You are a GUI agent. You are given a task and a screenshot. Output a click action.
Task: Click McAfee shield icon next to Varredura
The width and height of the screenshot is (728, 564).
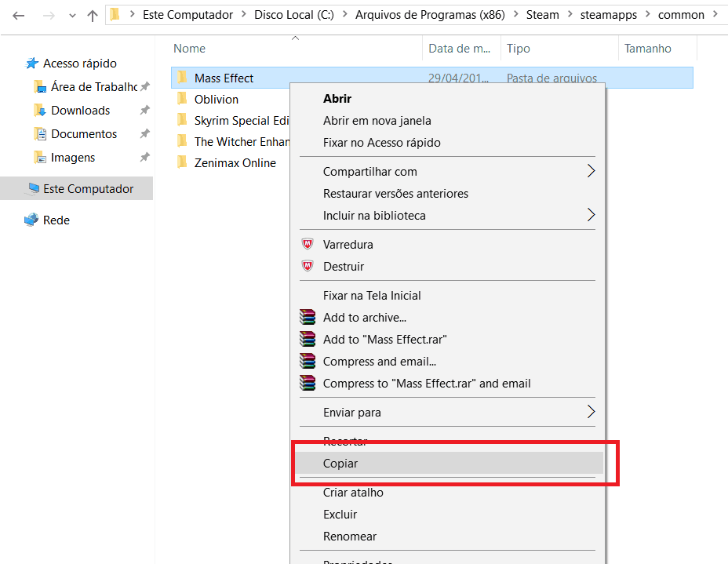[308, 244]
